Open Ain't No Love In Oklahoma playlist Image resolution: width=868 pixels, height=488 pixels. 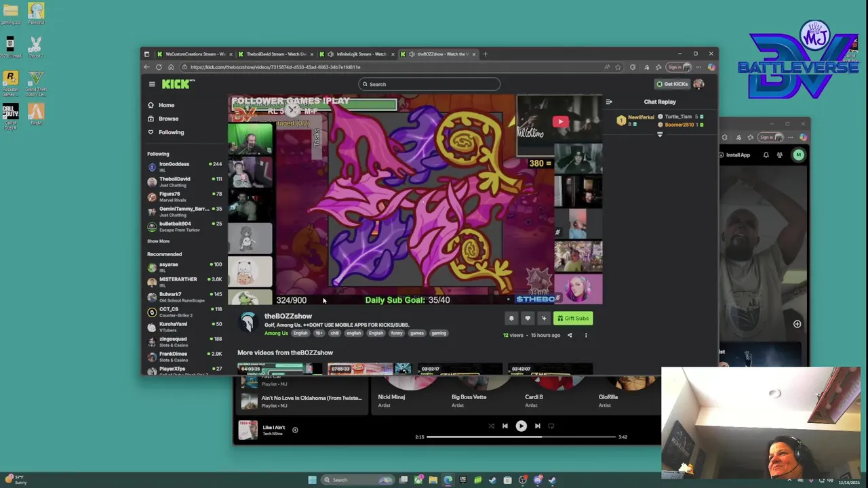tap(300, 401)
